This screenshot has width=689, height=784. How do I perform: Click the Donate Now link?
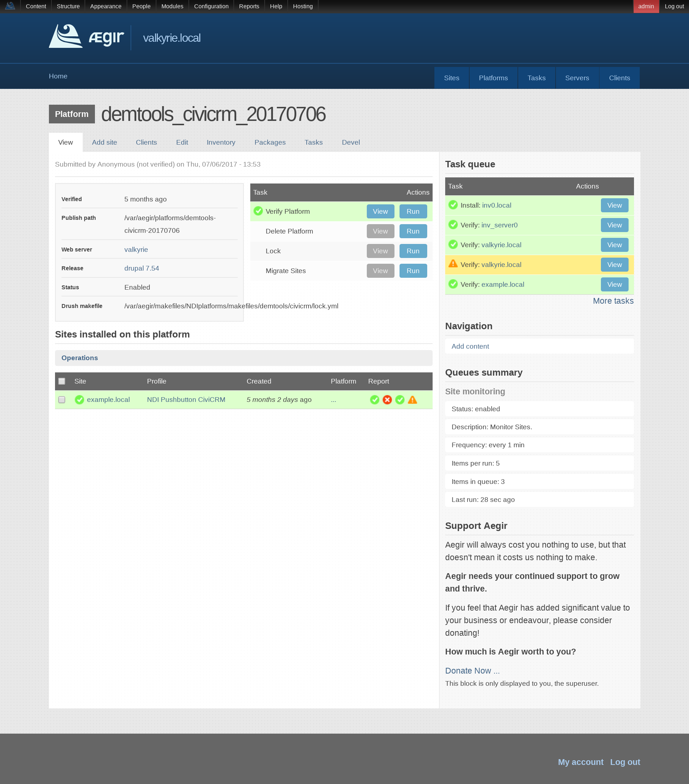click(468, 671)
